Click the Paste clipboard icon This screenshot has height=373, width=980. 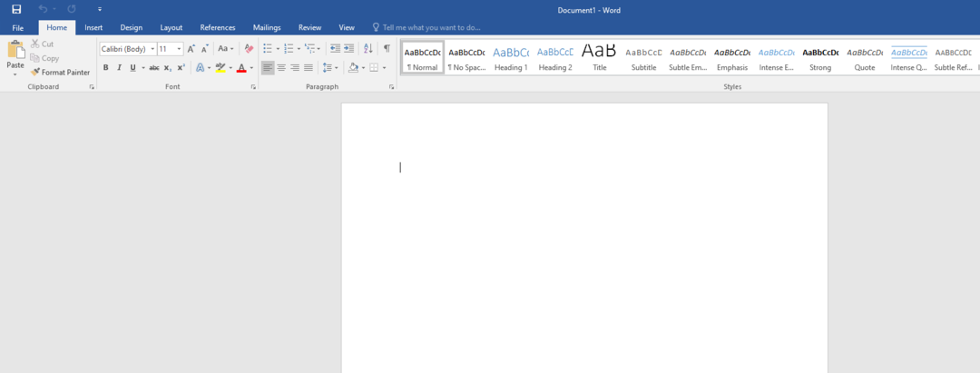coord(15,53)
